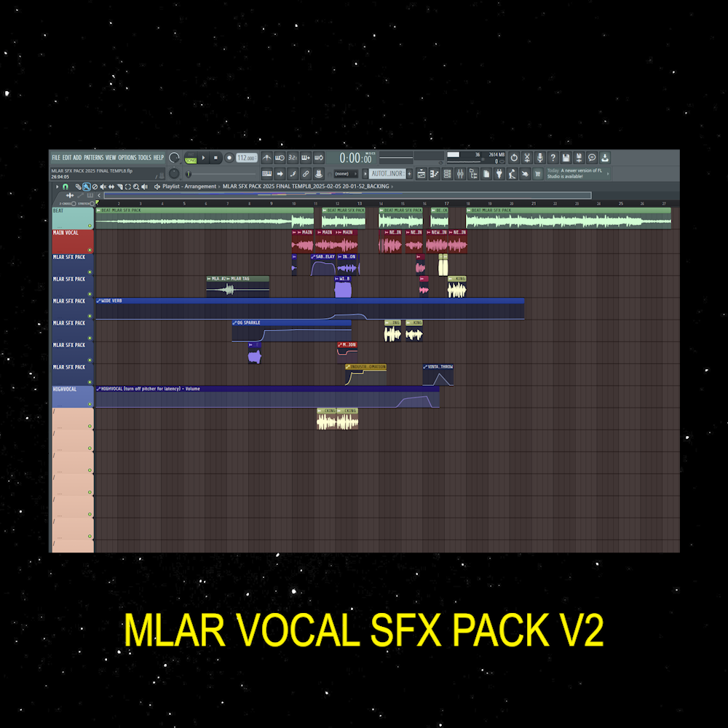Click the 3.2 countdown before recording icon
Screen dimensions: 728x728
293,158
